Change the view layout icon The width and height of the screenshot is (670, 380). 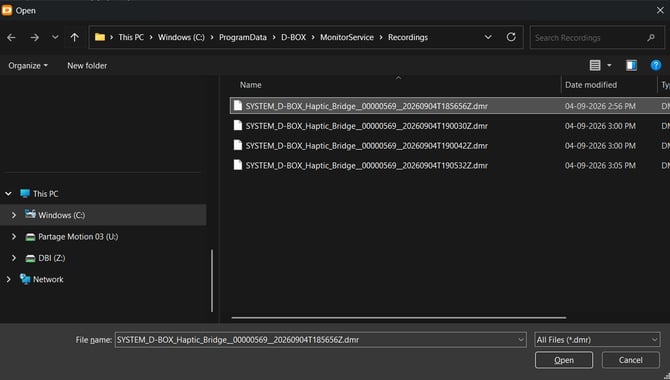(x=595, y=65)
